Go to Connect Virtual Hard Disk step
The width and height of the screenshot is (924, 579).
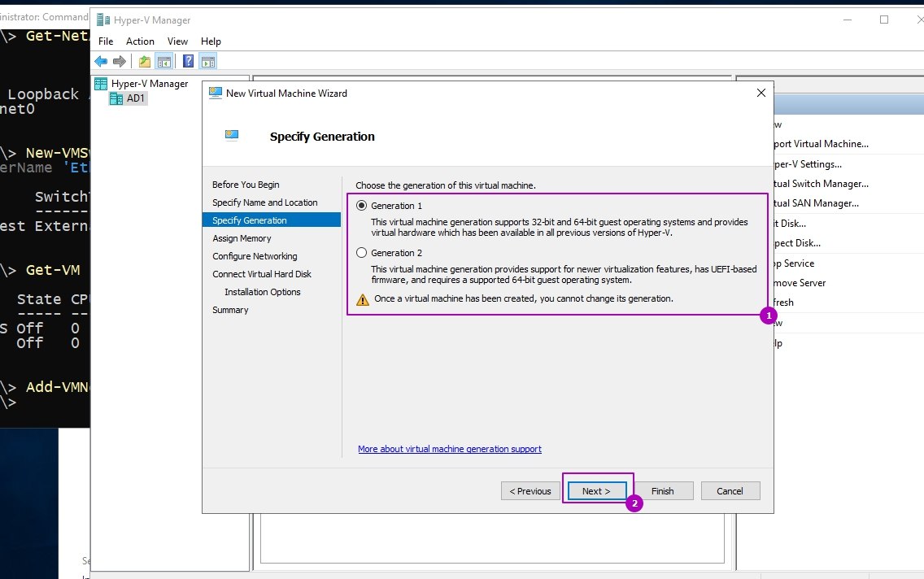pyautogui.click(x=262, y=274)
